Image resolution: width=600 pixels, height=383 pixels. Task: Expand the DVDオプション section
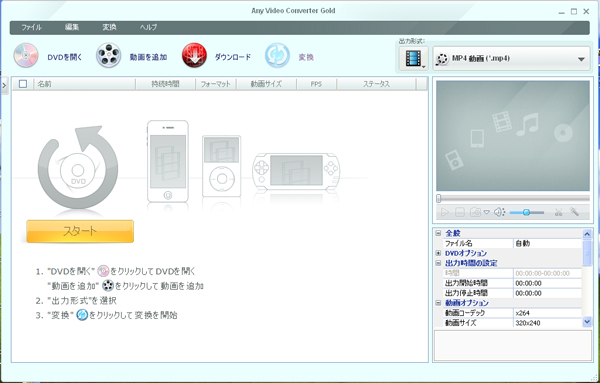click(438, 253)
